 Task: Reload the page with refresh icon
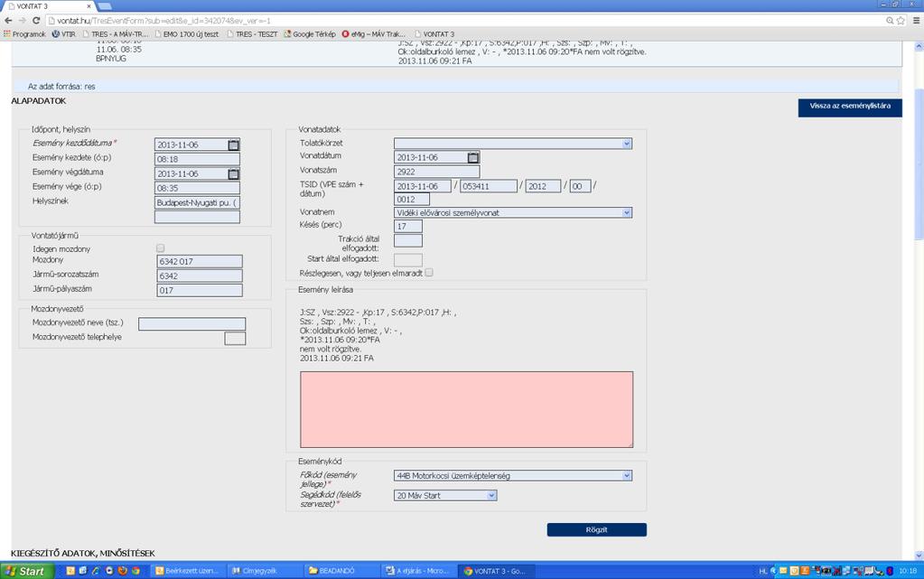(36, 21)
